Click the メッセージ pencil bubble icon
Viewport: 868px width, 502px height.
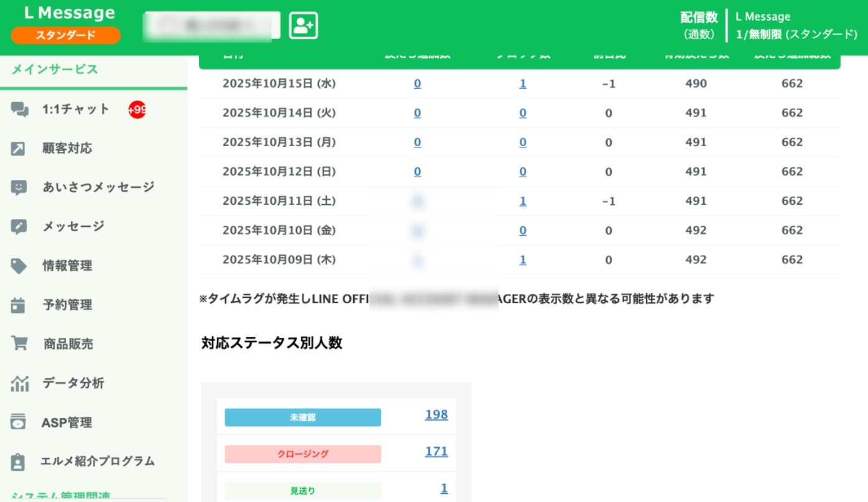[x=19, y=227]
